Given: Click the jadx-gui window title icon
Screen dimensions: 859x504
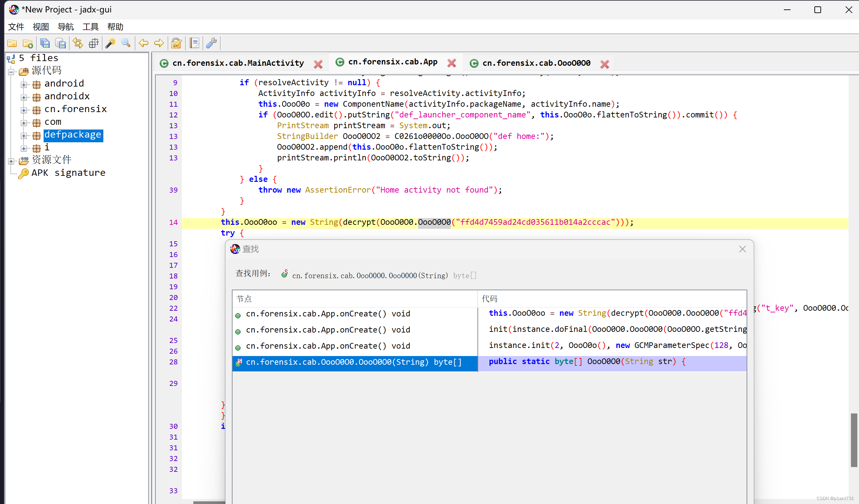Looking at the screenshot, I should pyautogui.click(x=14, y=10).
